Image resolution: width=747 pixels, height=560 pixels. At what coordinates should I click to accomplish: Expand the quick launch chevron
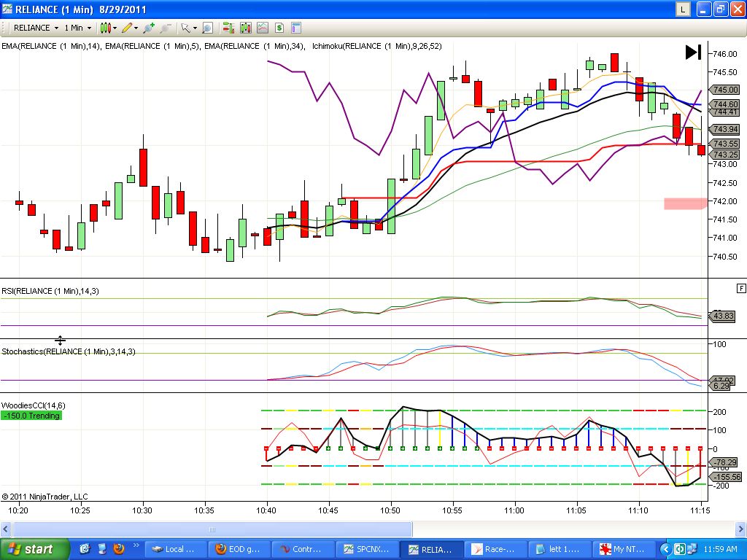[136, 545]
